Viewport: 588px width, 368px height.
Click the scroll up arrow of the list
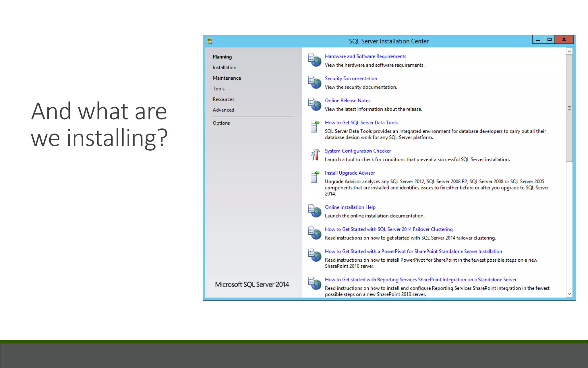click(x=569, y=51)
